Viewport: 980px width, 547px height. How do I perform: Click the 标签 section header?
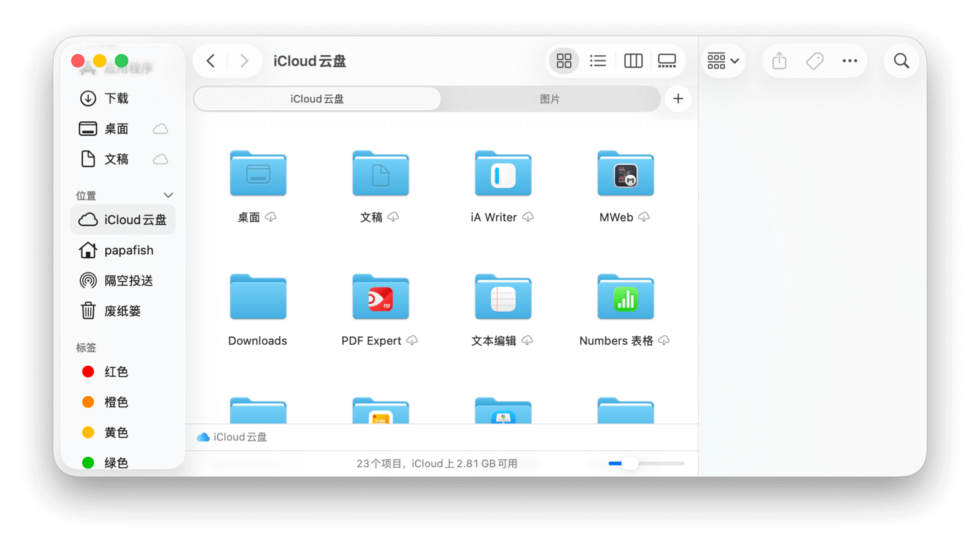pos(86,348)
